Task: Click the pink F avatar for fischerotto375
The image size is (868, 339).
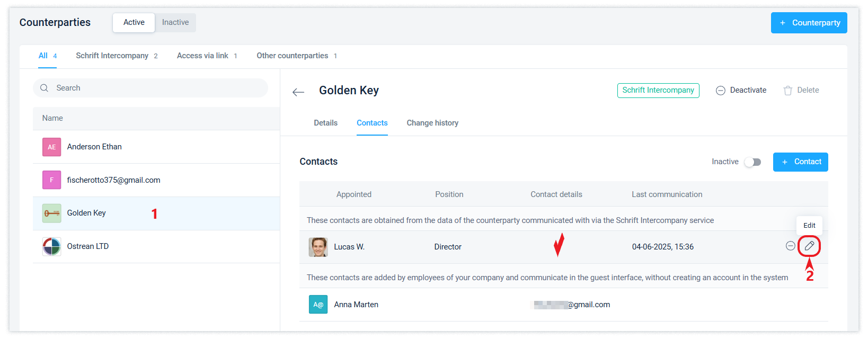Action: 52,180
